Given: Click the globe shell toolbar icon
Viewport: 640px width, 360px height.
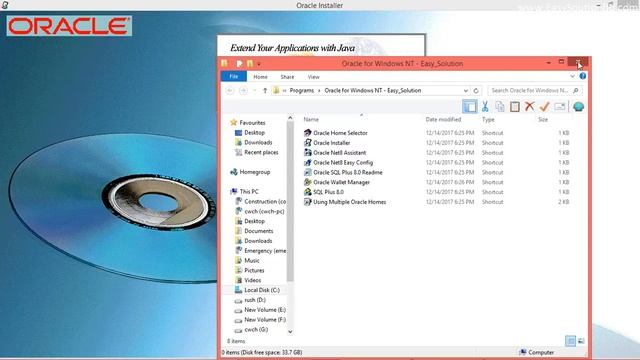Looking at the screenshot, I should tap(578, 107).
